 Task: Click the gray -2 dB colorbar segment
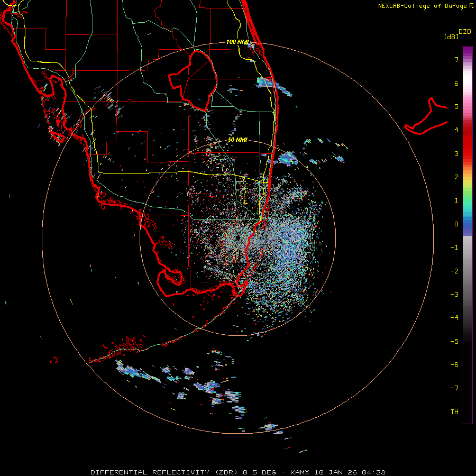pos(467,271)
